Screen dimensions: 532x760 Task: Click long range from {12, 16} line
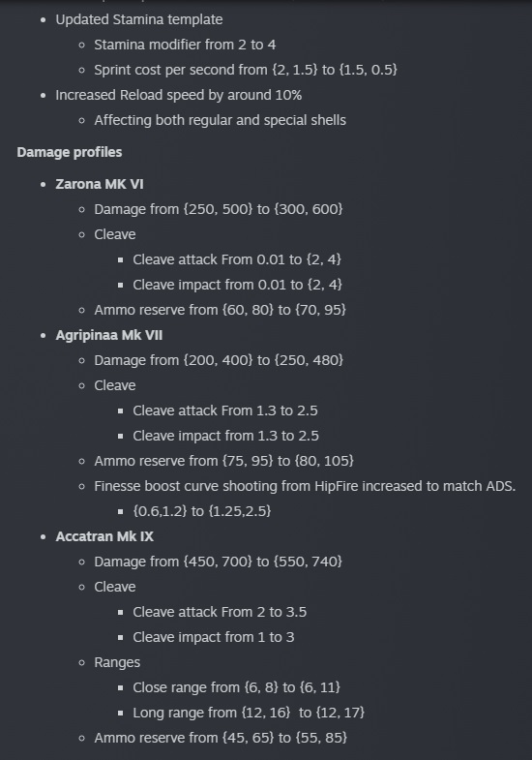[249, 713]
